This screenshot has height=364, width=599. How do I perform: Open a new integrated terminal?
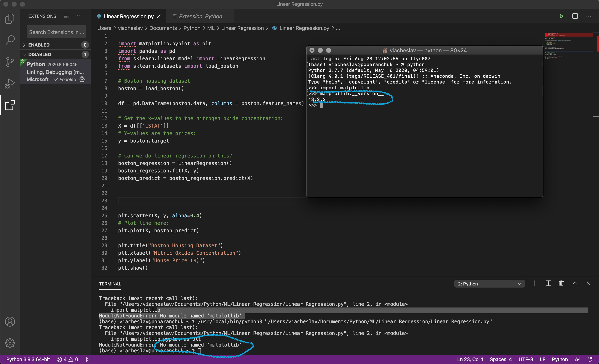click(x=535, y=283)
